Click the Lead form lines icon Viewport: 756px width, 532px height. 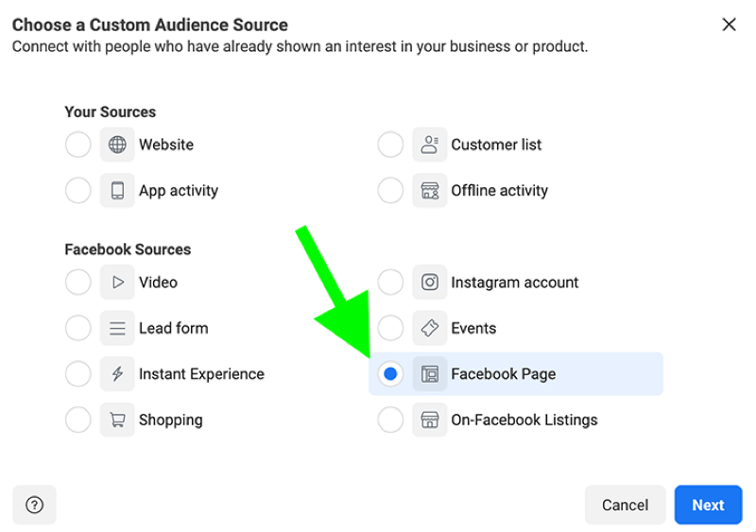pos(117,328)
